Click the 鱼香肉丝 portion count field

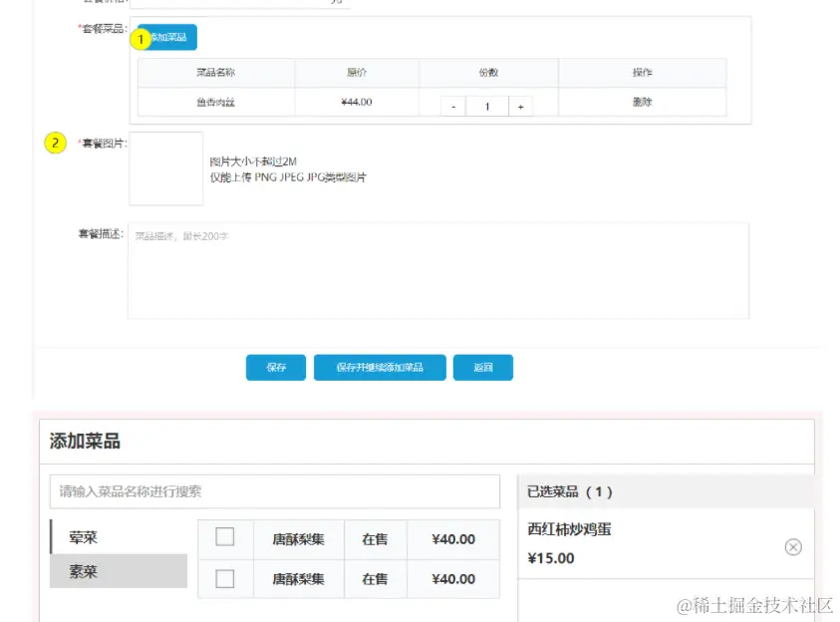pos(487,107)
